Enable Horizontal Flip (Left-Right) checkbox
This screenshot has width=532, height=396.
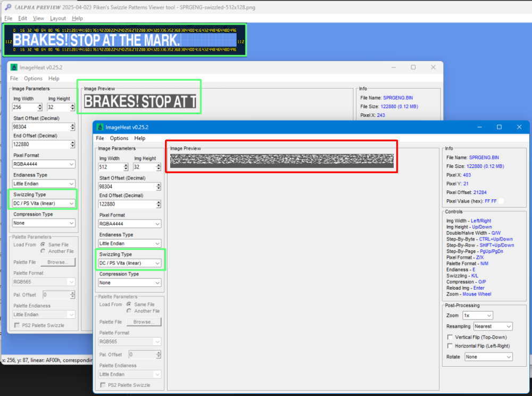pos(450,346)
